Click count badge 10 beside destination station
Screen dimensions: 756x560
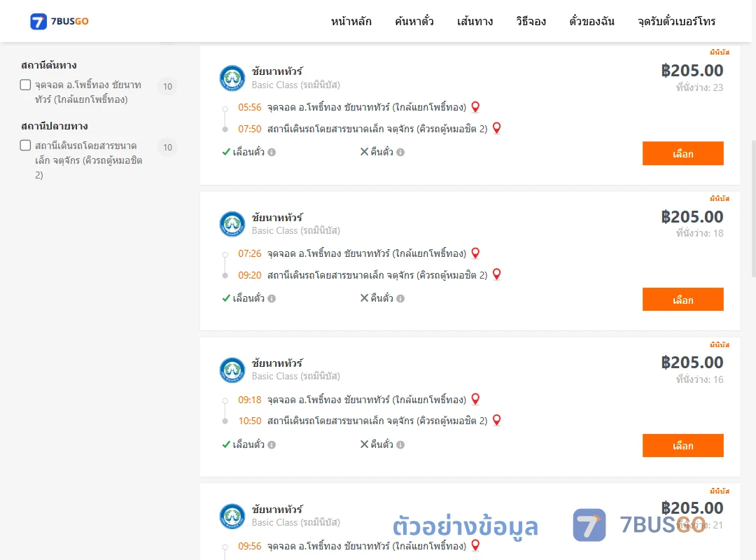pos(167,147)
